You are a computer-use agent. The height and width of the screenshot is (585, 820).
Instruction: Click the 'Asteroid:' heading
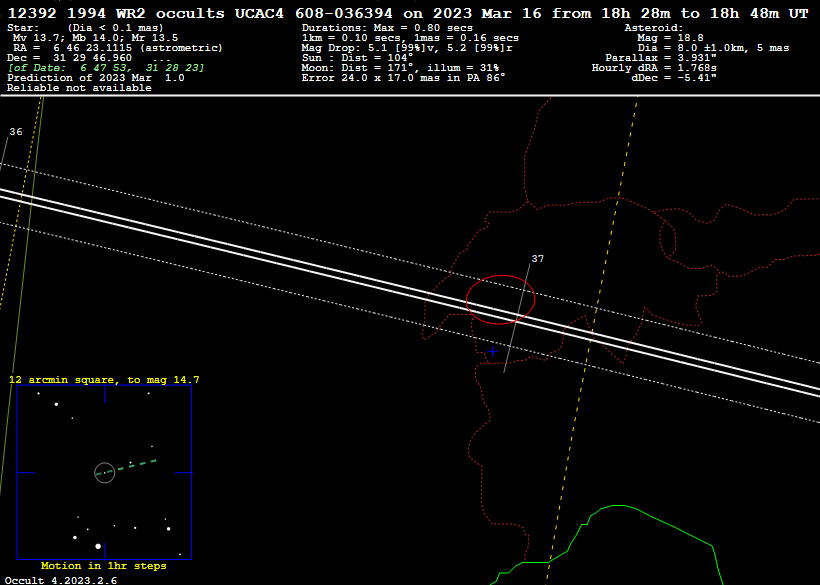(x=654, y=28)
